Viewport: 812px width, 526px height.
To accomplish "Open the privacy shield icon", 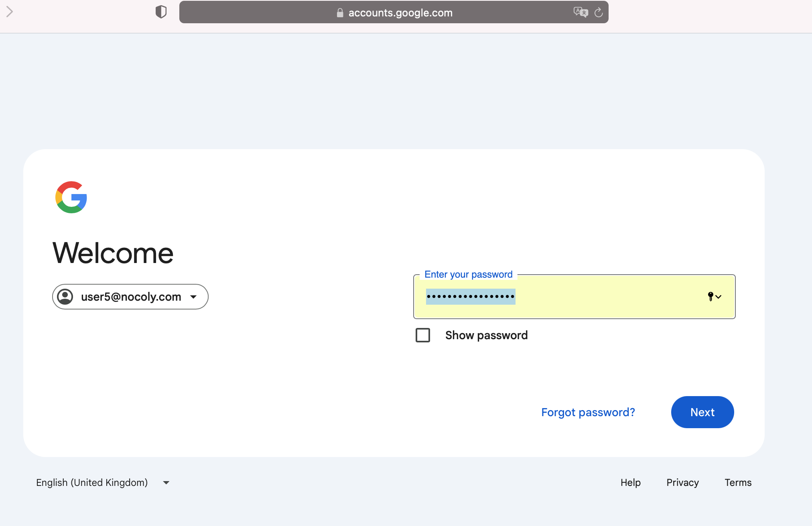I will (x=161, y=12).
